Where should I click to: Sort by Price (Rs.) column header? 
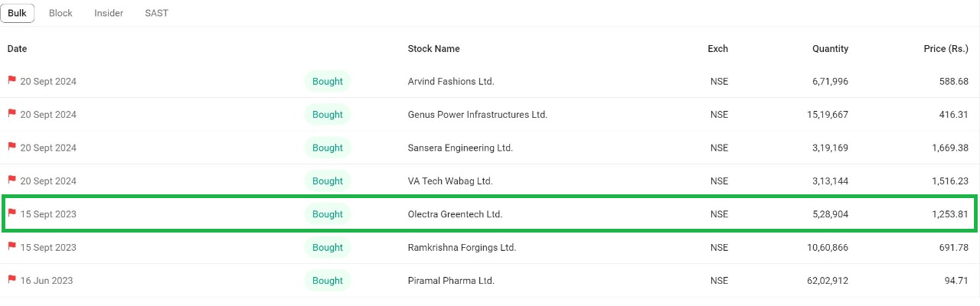946,49
